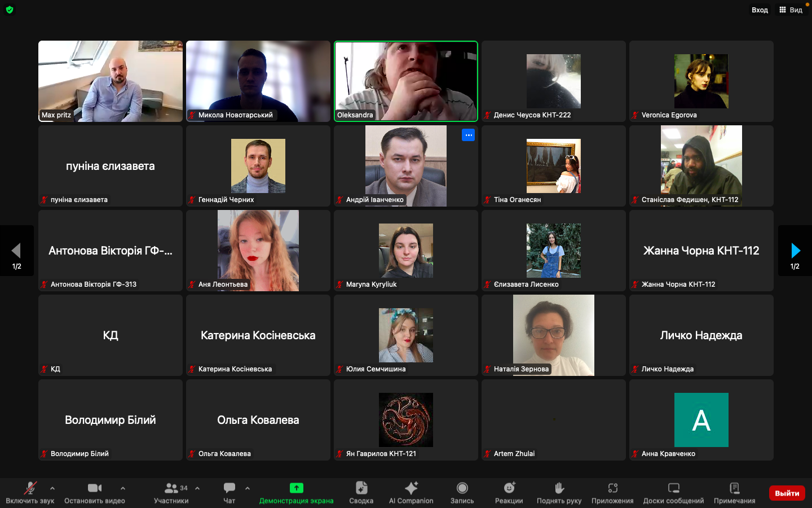Open Примечания notes panel
The width and height of the screenshot is (812, 508).
pyautogui.click(x=734, y=489)
